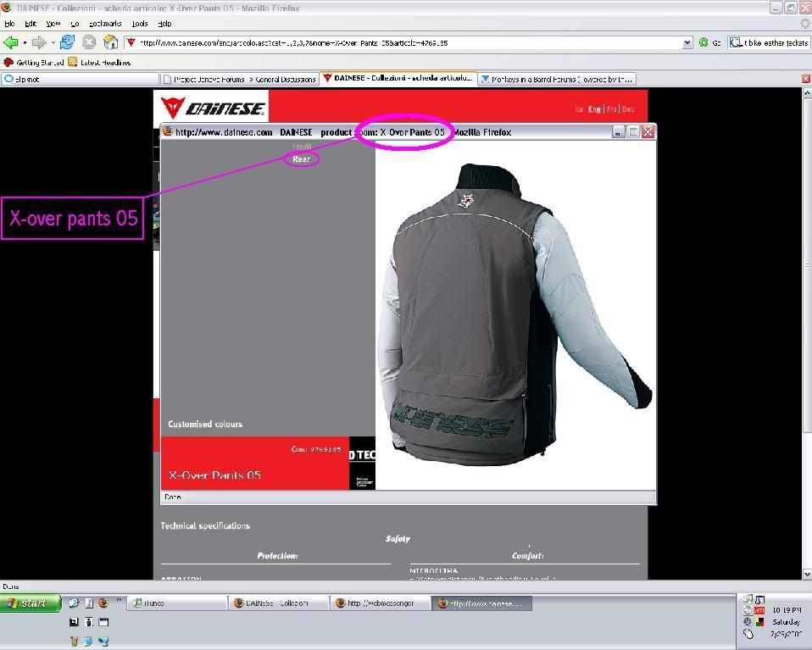
Task: Switch to DAINESE Collezioni taskbar button
Action: click(x=279, y=603)
